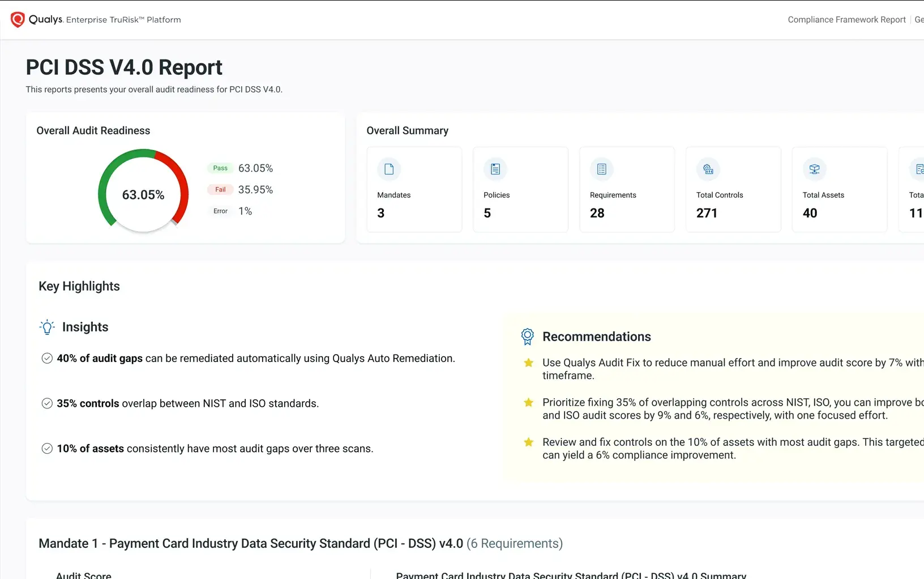Click the 63.05% audit readiness gauge
The width and height of the screenshot is (924, 579).
click(x=143, y=194)
